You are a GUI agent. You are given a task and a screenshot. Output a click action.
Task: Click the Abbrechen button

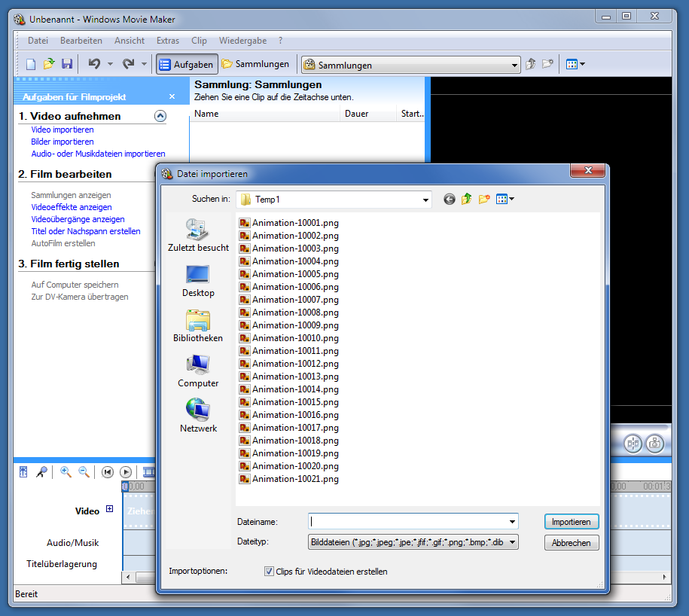point(572,543)
